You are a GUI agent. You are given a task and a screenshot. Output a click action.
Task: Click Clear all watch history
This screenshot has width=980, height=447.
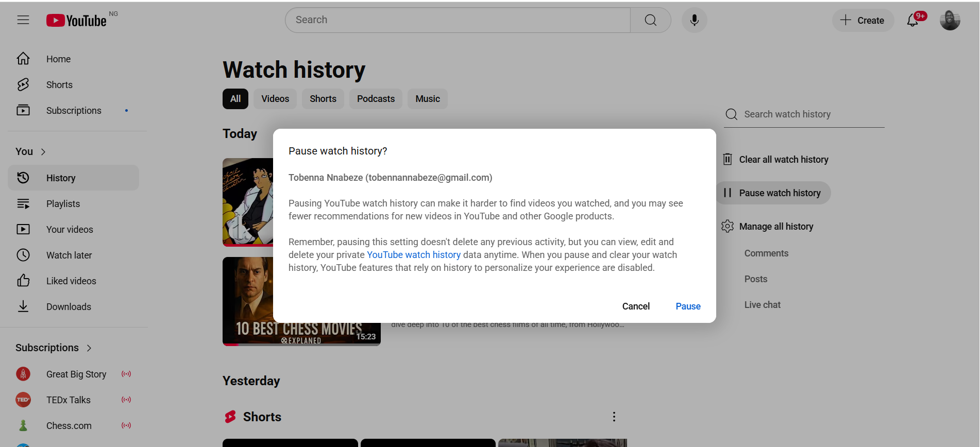click(x=776, y=160)
